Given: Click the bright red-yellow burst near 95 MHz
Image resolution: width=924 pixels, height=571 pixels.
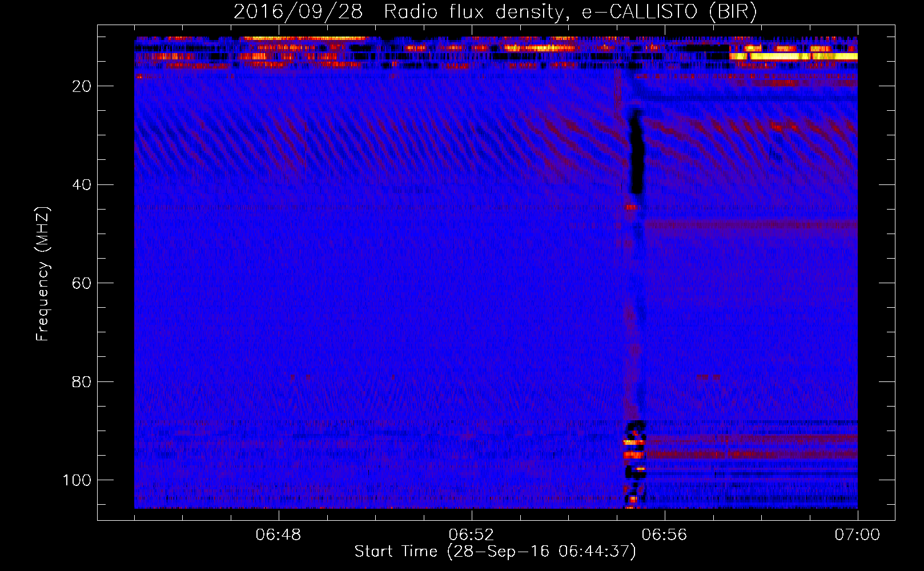Looking at the screenshot, I should pyautogui.click(x=633, y=455).
